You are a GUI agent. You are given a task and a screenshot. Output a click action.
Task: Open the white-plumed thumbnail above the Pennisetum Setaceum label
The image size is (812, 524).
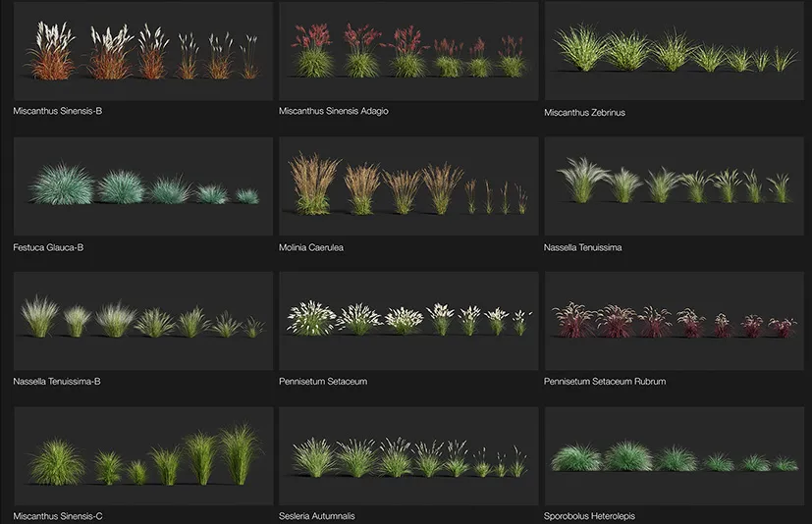click(x=408, y=321)
